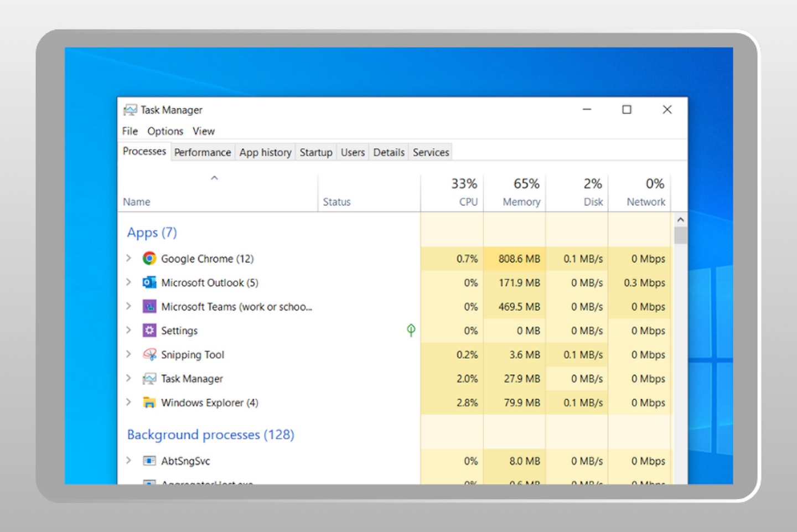The width and height of the screenshot is (797, 532).
Task: Click the Windows Explorer folder icon
Action: [x=149, y=402]
